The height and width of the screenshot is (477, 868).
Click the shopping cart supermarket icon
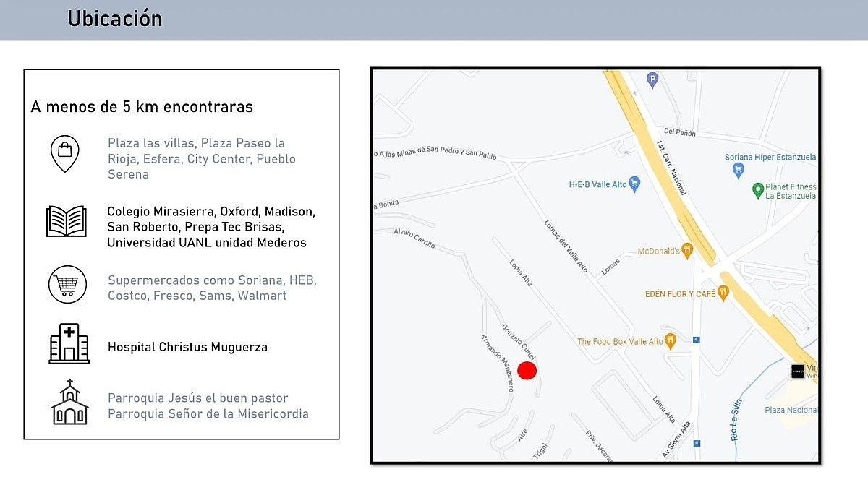(67, 284)
